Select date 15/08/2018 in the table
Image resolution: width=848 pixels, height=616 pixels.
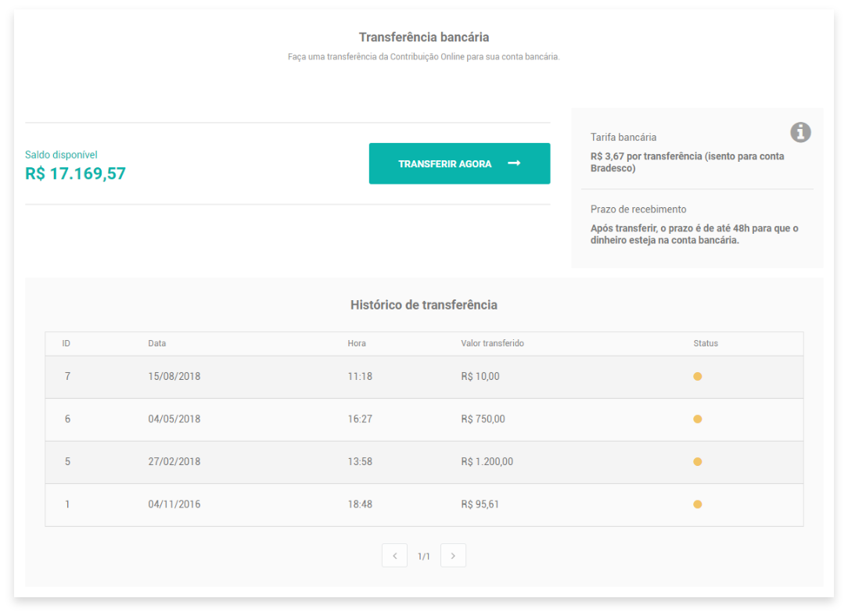174,377
